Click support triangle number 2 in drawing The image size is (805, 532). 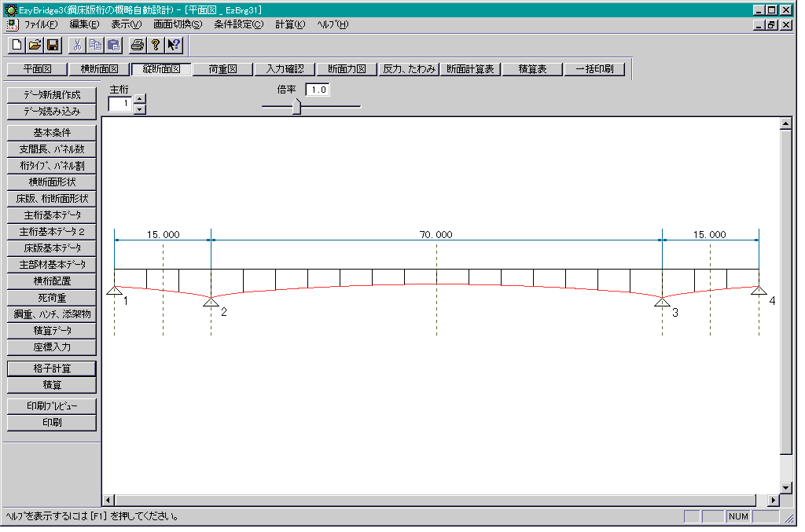click(x=211, y=303)
